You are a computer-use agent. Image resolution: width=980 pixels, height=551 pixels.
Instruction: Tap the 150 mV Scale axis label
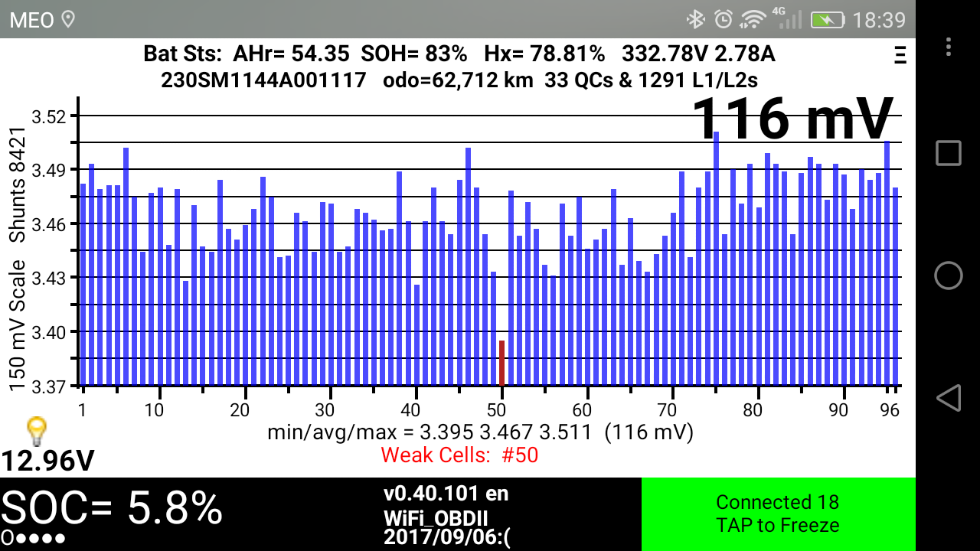coord(17,325)
